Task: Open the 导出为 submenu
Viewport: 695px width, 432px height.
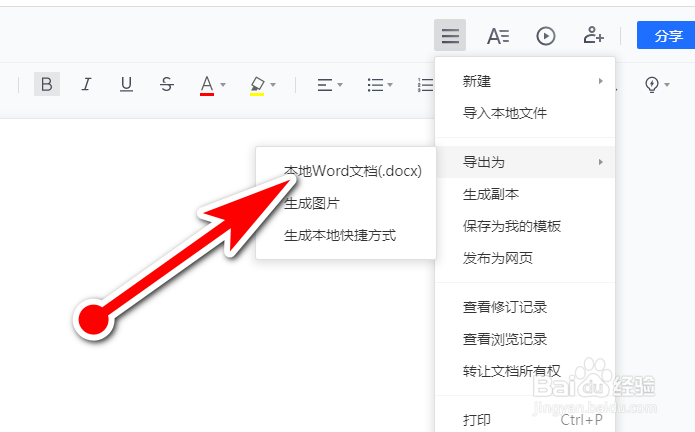Action: [x=525, y=162]
